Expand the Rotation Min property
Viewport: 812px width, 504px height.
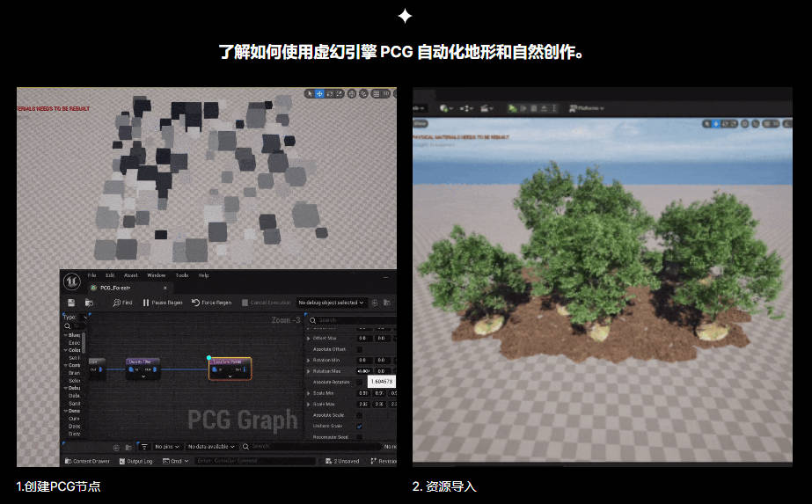click(x=309, y=360)
